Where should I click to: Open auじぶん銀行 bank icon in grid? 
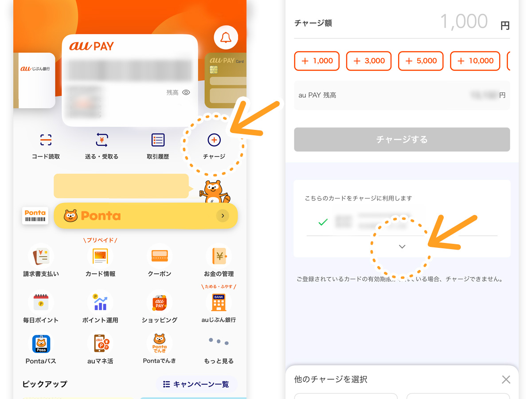click(219, 302)
